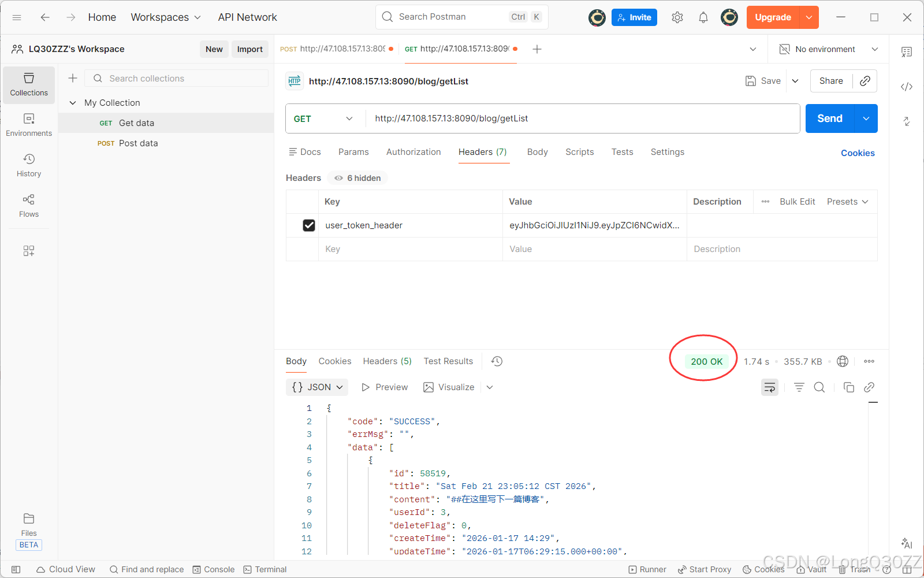Image resolution: width=924 pixels, height=578 pixels.
Task: Click the expand arrows icon in the right sidebar
Action: coord(907,121)
